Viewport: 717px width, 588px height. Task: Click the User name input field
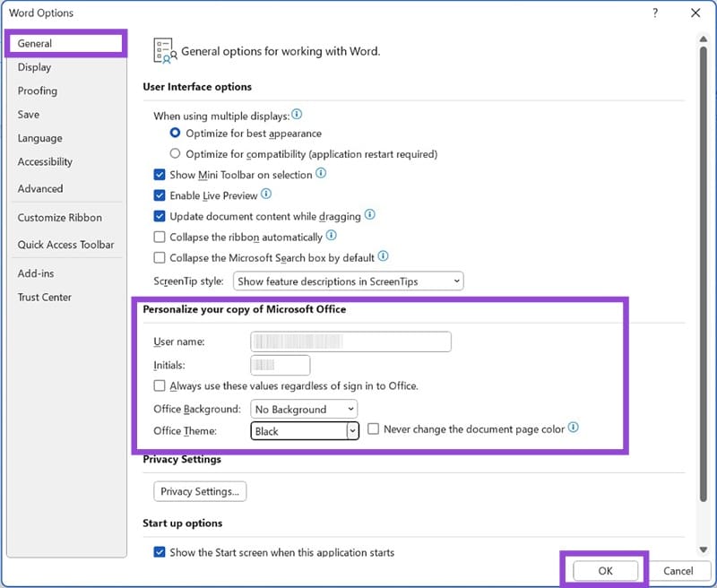(350, 342)
